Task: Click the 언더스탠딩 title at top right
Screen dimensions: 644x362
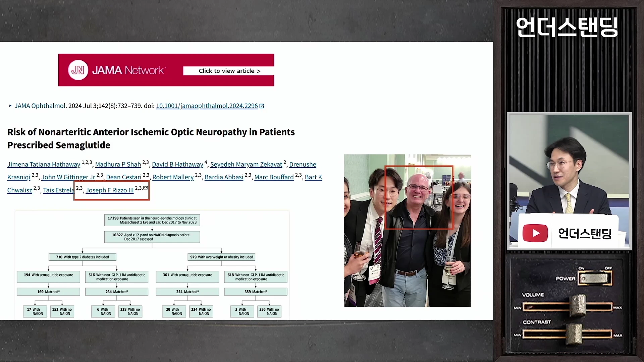Action: (x=567, y=27)
